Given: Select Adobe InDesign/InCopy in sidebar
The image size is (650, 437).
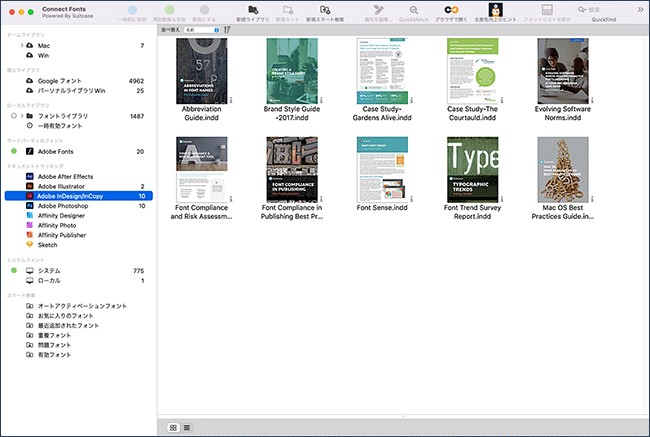Looking at the screenshot, I should (79, 196).
